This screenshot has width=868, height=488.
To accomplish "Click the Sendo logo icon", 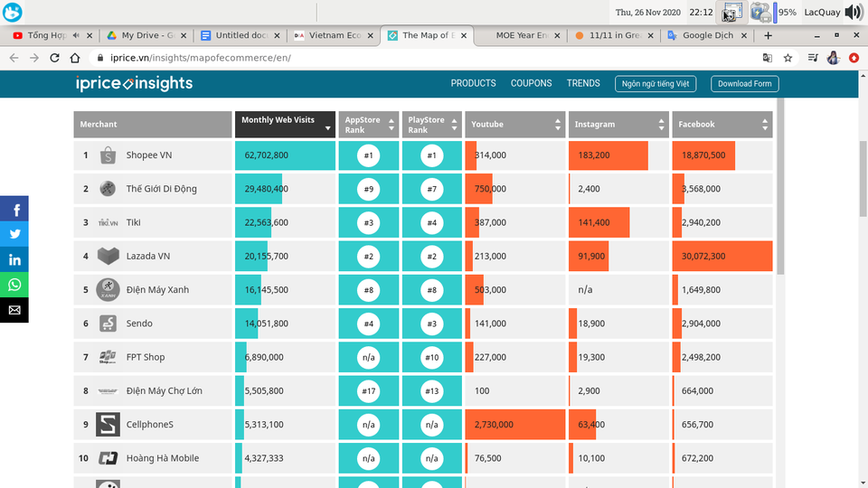I will tap(108, 324).
